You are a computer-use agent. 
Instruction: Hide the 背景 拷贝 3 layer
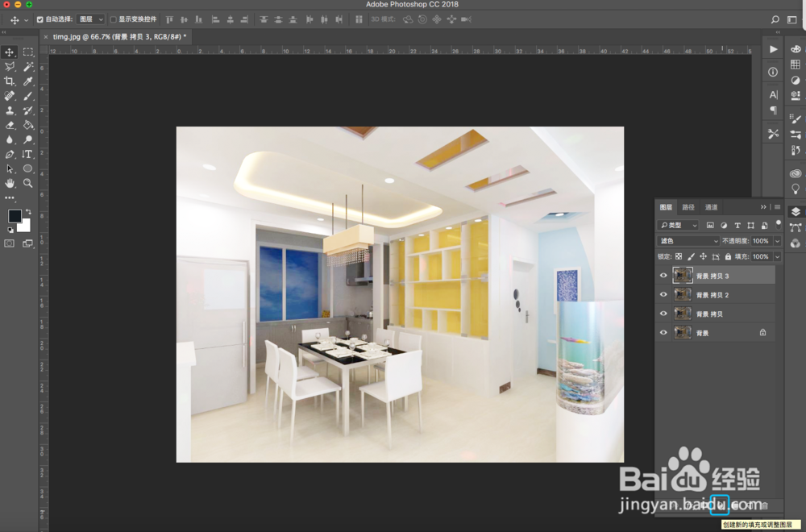tap(663, 276)
